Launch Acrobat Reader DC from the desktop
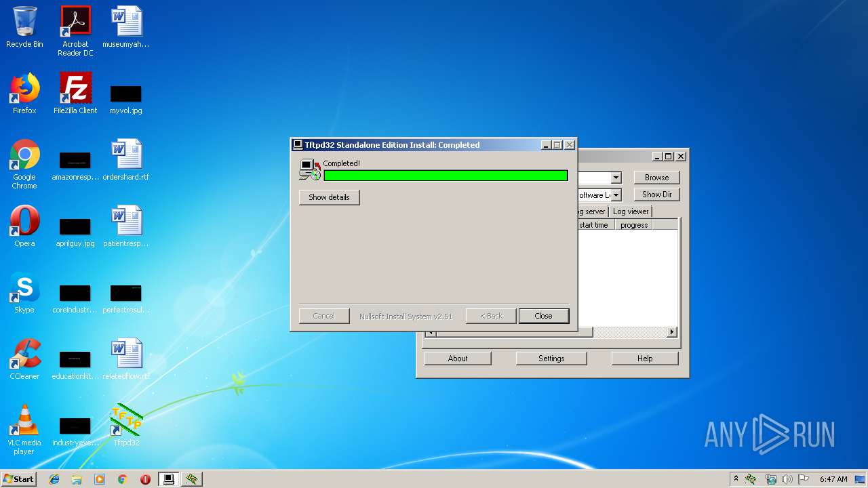Screen dimensions: 868x488 pos(75,30)
